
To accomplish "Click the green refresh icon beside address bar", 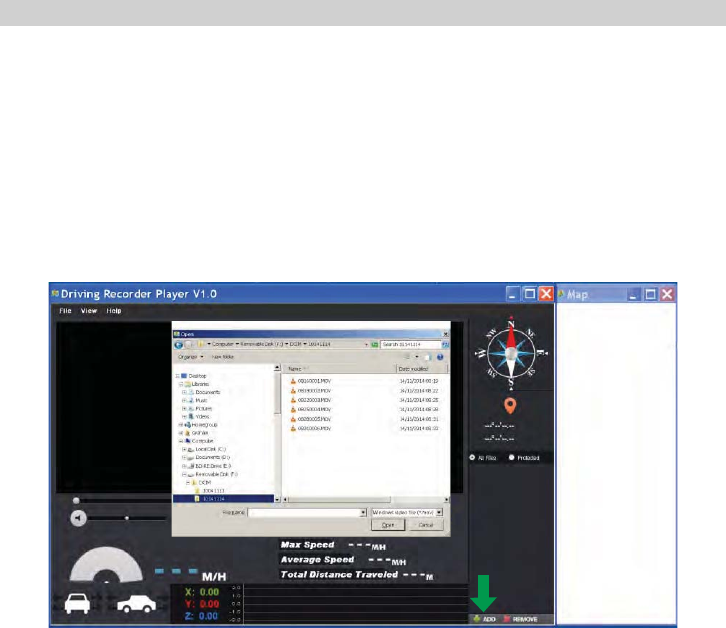I will (375, 345).
